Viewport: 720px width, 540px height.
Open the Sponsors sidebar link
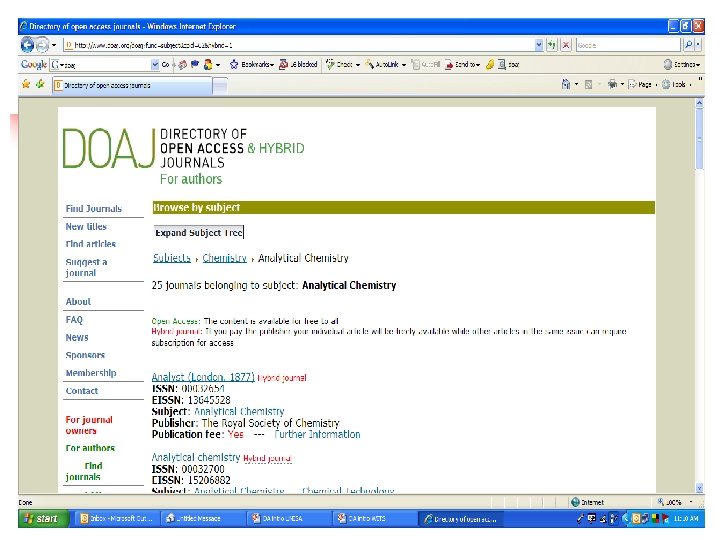click(x=85, y=355)
